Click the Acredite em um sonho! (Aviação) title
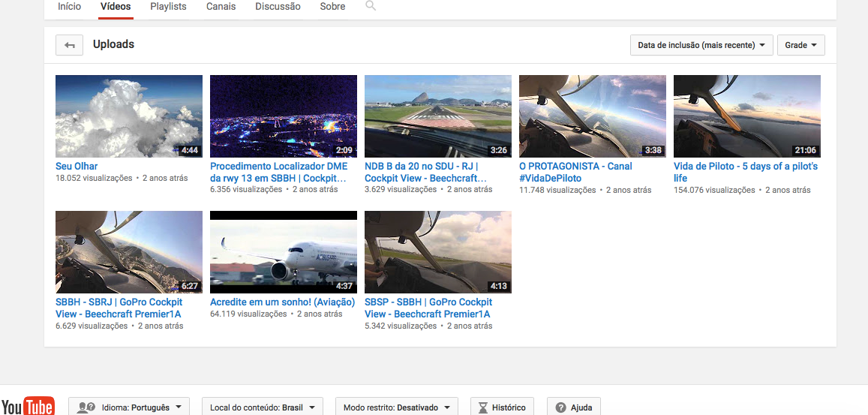The width and height of the screenshot is (868, 415). pyautogui.click(x=282, y=302)
